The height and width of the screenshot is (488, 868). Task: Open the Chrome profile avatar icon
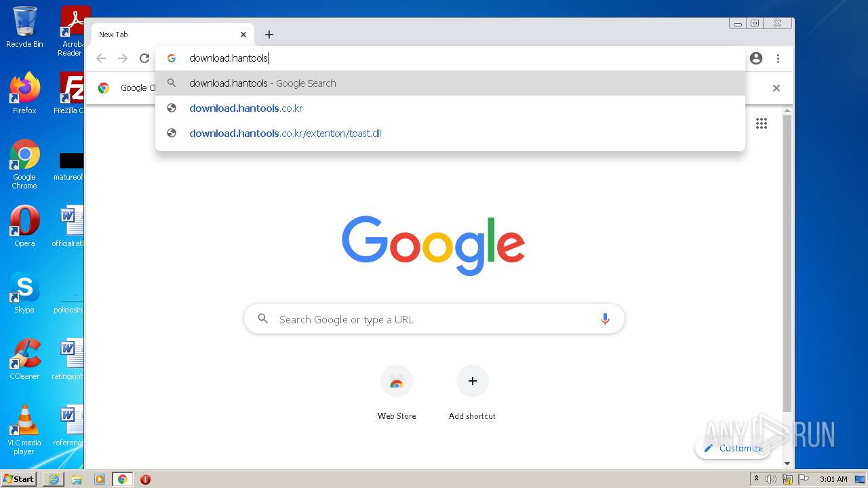(x=756, y=58)
